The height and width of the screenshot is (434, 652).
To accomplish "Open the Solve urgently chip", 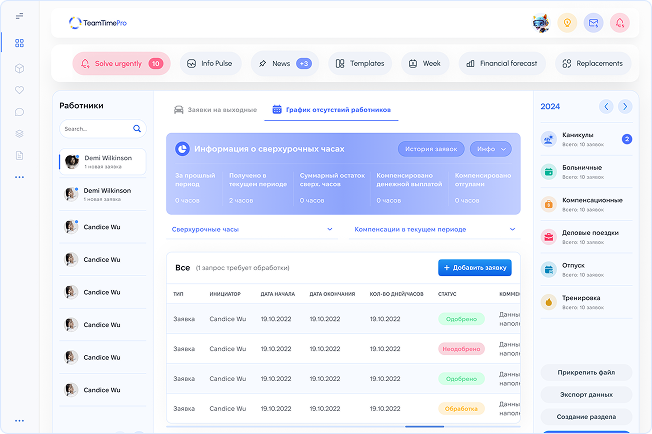I will [x=120, y=63].
